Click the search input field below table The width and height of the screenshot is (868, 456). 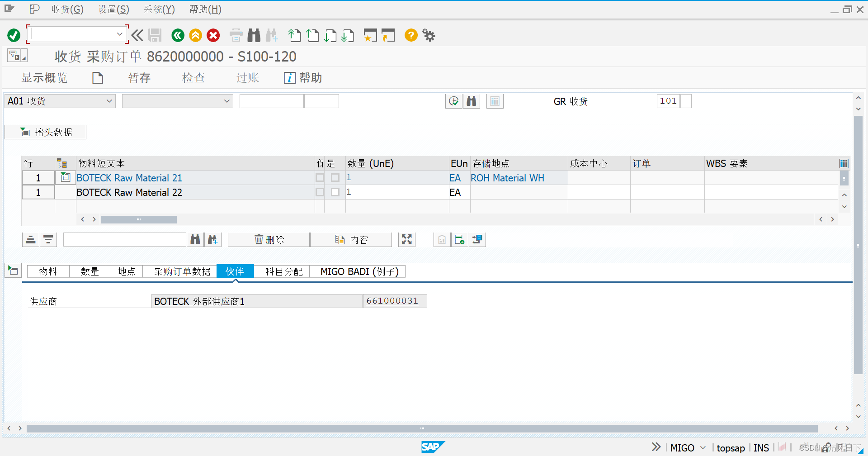click(x=125, y=239)
